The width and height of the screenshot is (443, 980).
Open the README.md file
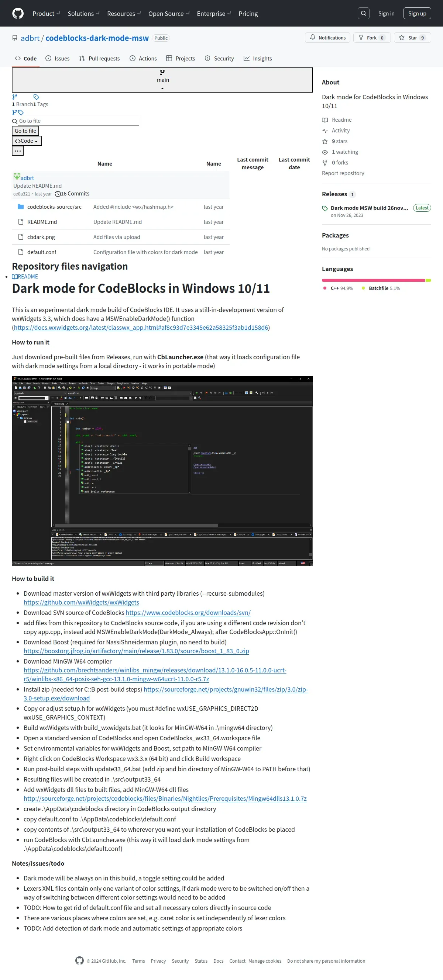(x=42, y=222)
